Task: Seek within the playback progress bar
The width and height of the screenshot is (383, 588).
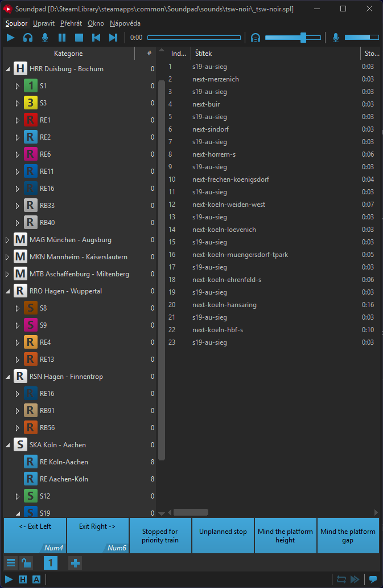Action: coord(194,38)
